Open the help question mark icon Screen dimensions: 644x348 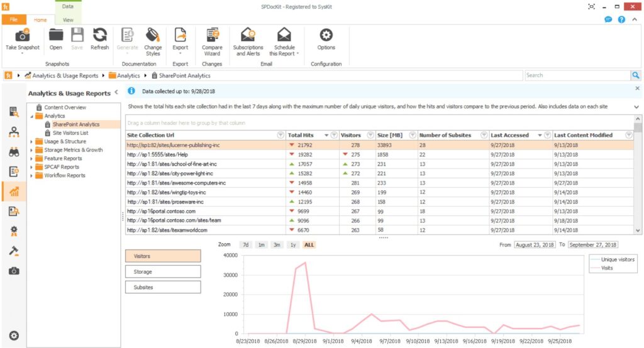pos(621,19)
